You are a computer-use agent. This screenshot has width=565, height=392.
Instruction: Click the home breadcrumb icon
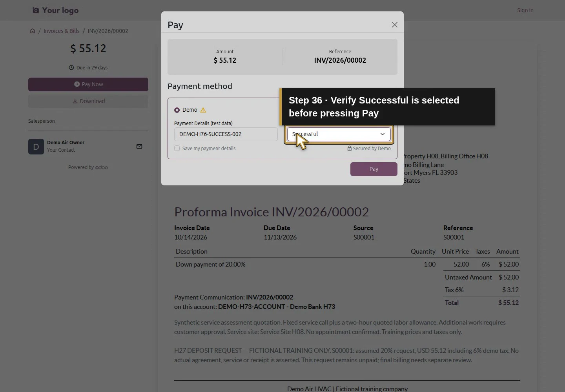coord(33,31)
